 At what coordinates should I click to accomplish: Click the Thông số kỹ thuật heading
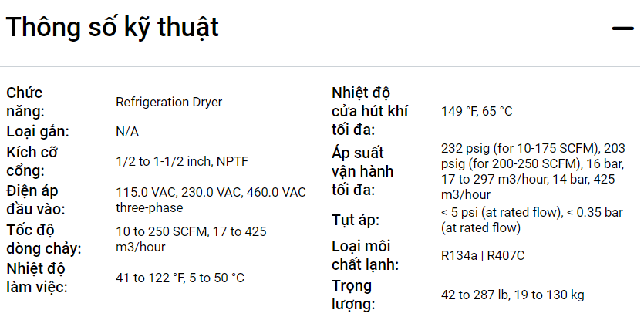[x=113, y=28]
